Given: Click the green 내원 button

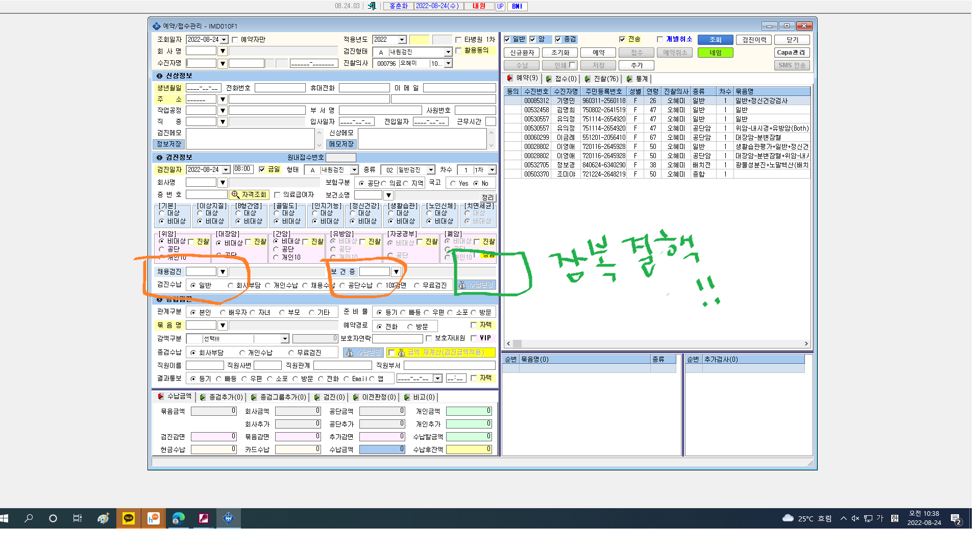Looking at the screenshot, I should coord(715,53).
